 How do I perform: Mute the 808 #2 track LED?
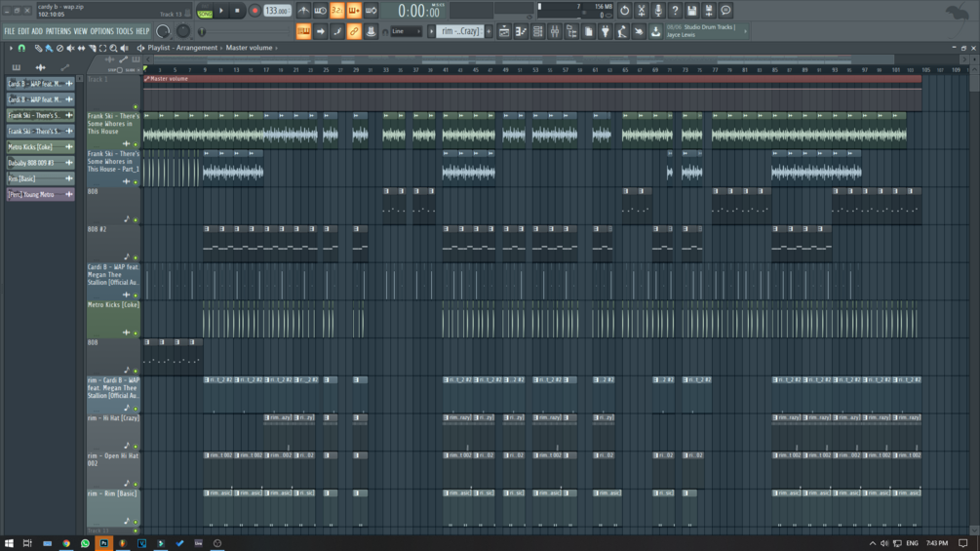pos(136,257)
